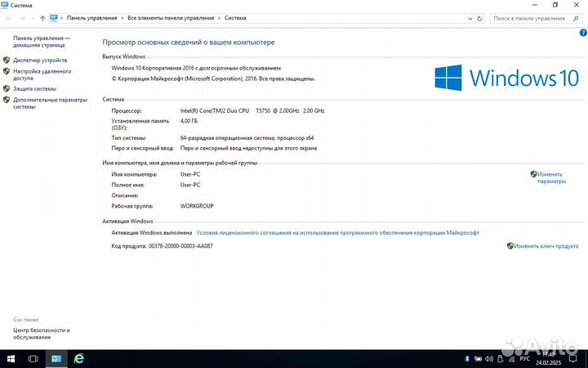
Task: Open Дополнительные параметры системы link
Action: click(51, 103)
